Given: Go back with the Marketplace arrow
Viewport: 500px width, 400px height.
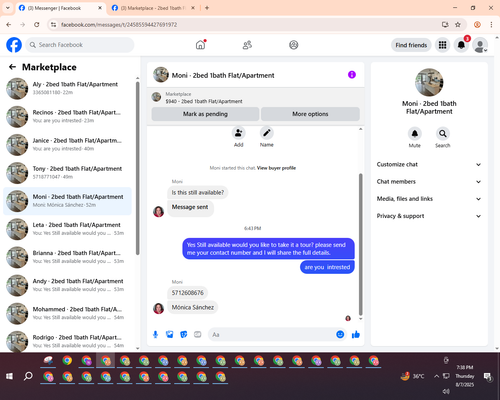Looking at the screenshot, I should point(12,67).
